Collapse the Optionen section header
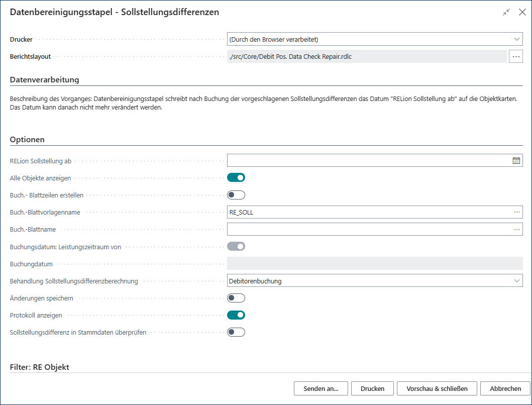This screenshot has height=405, width=532. click(27, 139)
